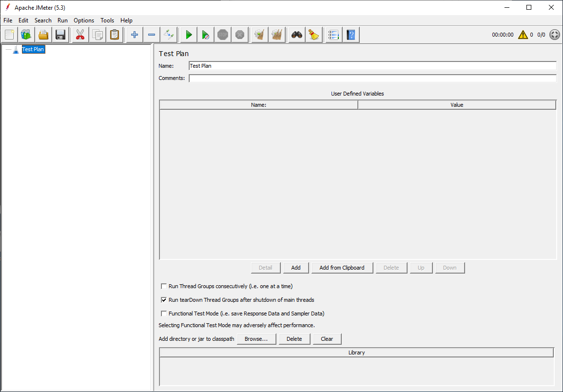This screenshot has height=392, width=563.
Task: Click the Add from Clipboard button
Action: coord(342,268)
